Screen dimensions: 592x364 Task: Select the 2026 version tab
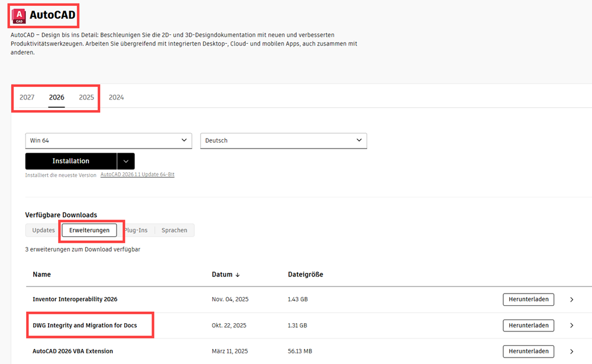tap(57, 98)
